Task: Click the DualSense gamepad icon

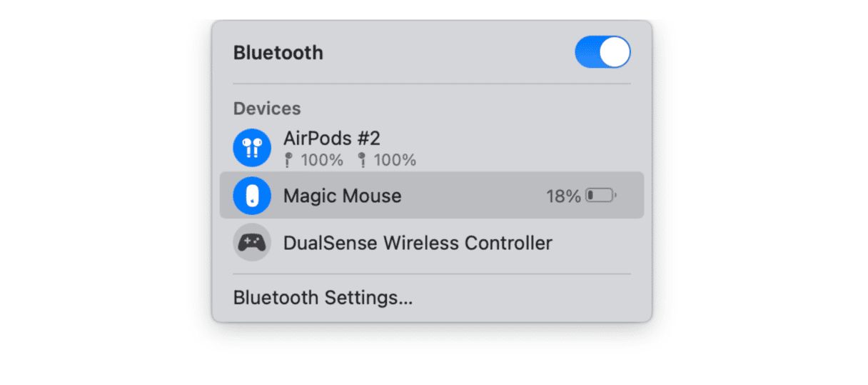Action: pos(252,243)
